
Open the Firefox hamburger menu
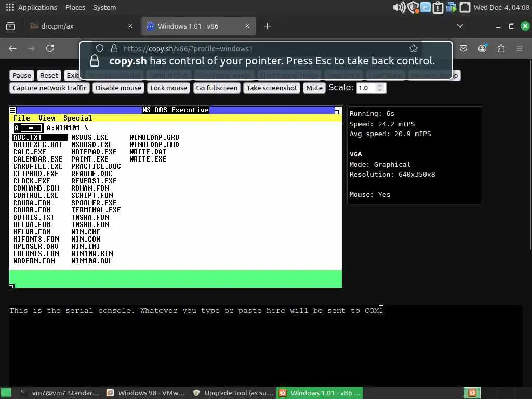(x=520, y=48)
